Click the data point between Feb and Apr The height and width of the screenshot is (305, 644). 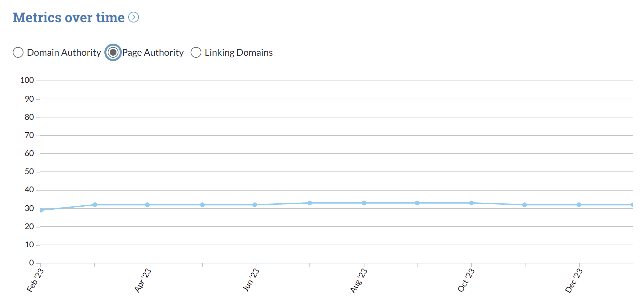point(95,205)
